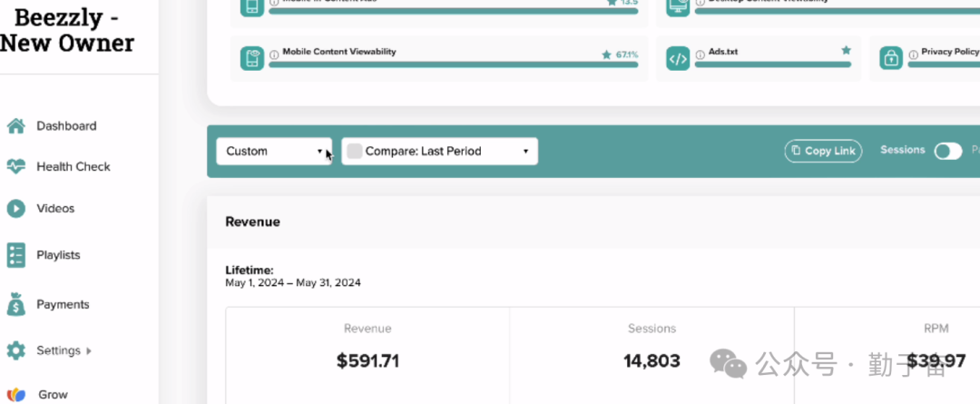Click the Grow logo icon
This screenshot has height=404, width=980.
point(15,395)
